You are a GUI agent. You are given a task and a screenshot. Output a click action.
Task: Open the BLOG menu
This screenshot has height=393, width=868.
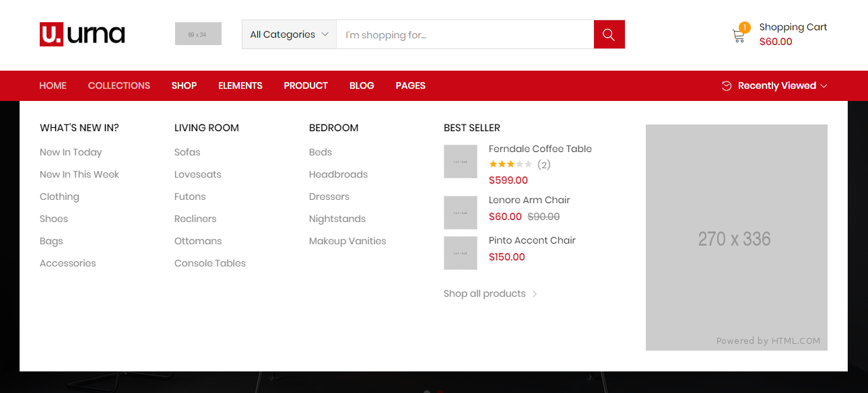(362, 85)
